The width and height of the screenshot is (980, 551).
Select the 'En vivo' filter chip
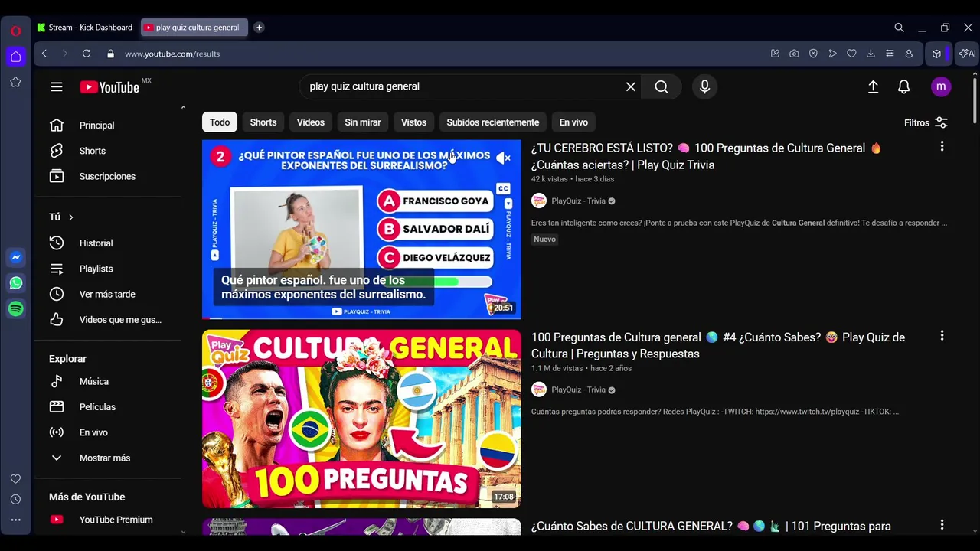point(573,122)
